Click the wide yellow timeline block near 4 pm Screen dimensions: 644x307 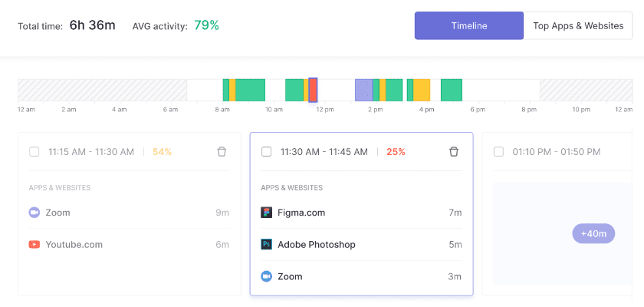(422, 90)
